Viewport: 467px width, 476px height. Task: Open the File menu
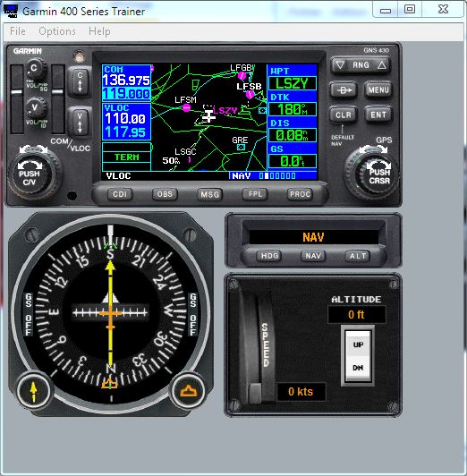[x=18, y=31]
